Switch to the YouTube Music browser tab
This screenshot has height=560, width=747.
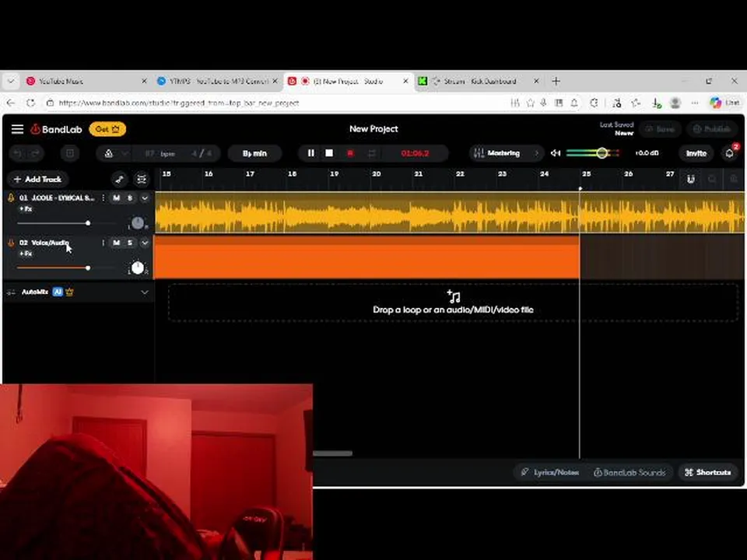[87, 82]
